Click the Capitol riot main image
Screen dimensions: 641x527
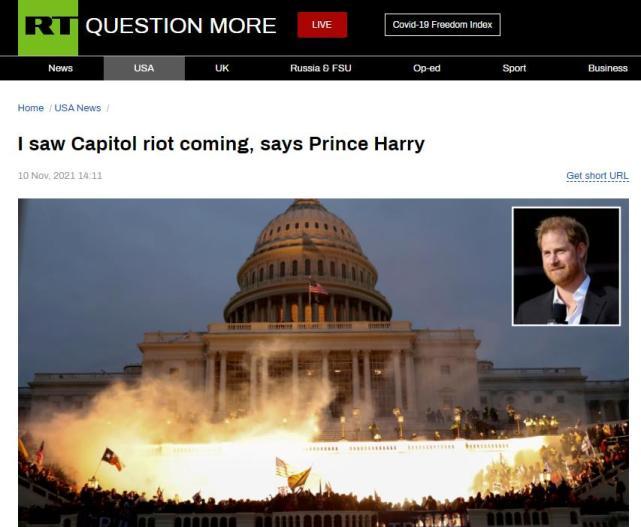tap(323, 363)
